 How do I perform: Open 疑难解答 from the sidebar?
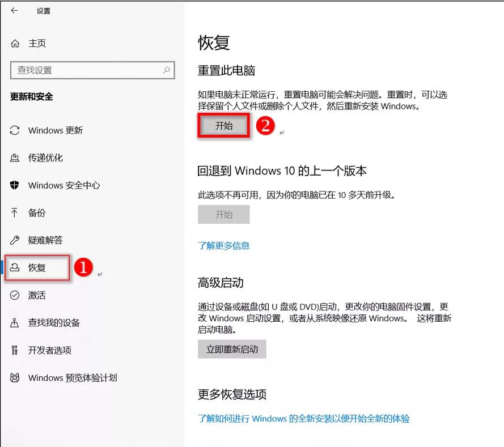pyautogui.click(x=41, y=240)
